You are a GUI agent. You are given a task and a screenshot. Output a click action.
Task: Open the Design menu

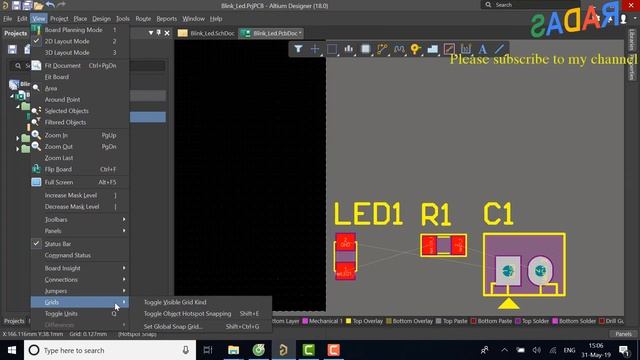pyautogui.click(x=101, y=19)
